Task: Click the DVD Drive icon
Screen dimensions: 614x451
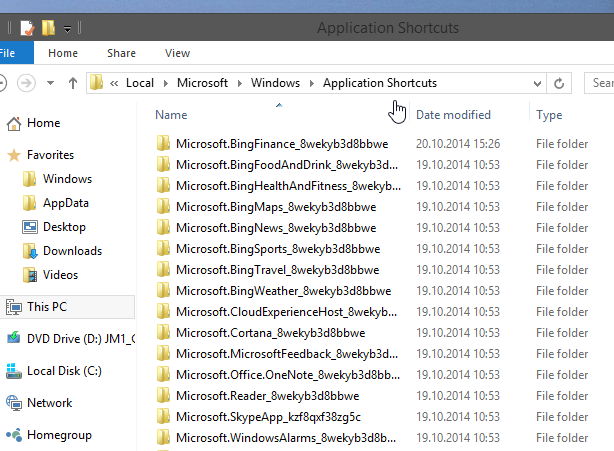Action: [14, 338]
